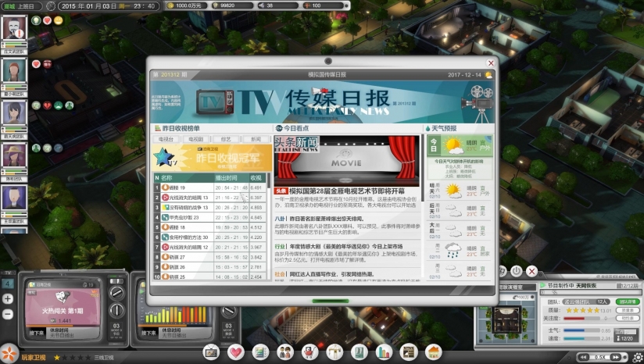Click the 火热闯关 第1期 TV screen
This screenshot has width=644, height=364.
tap(63, 304)
